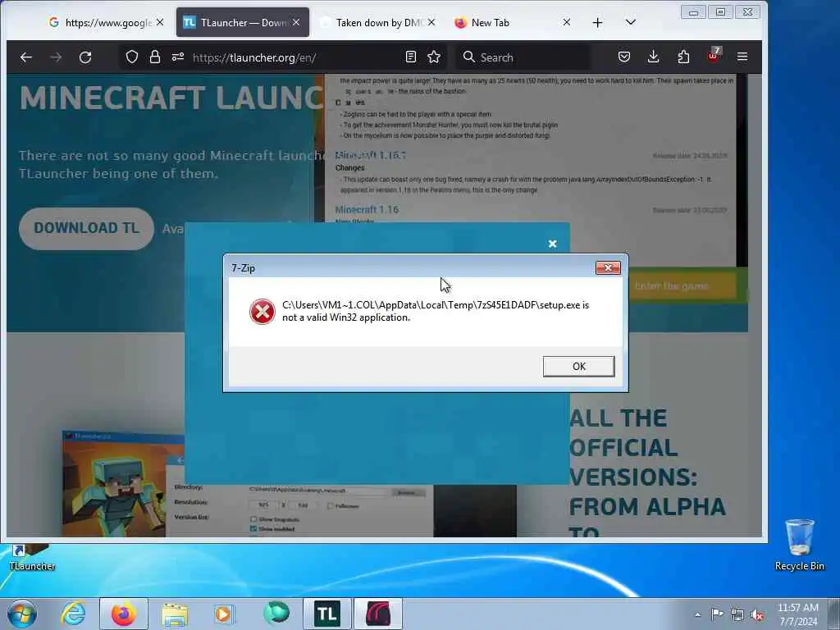Click OK in the 7-Zip error dialog

578,367
